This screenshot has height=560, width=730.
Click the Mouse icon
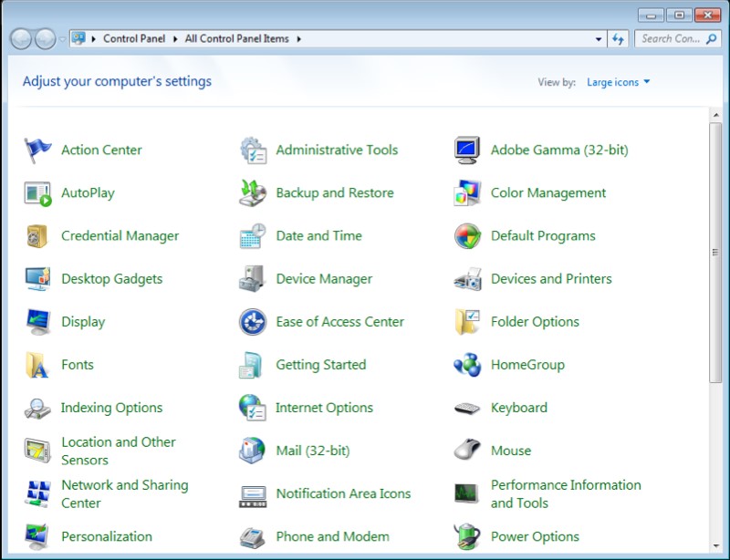pos(467,451)
